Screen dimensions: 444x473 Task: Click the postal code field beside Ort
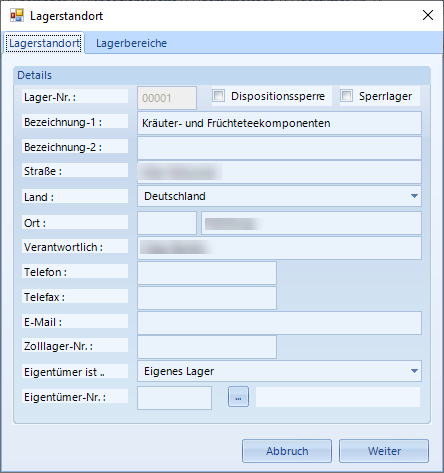click(x=167, y=223)
